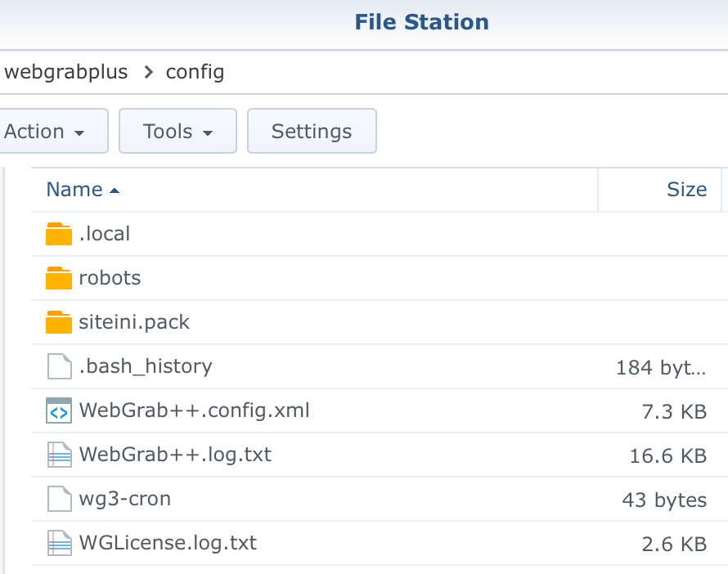Select the wg3-cron file name
Image resolution: width=728 pixels, height=574 pixels.
[125, 498]
